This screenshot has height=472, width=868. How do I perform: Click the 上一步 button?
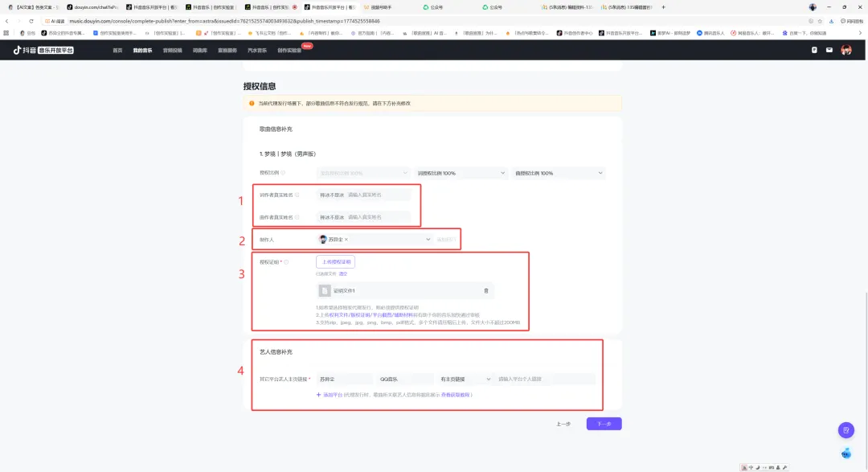coord(563,424)
